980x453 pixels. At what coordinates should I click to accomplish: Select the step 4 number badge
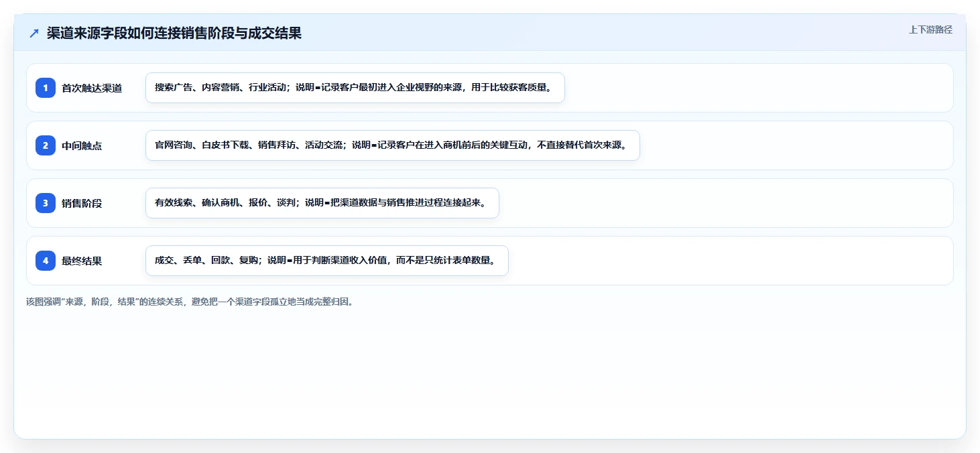[46, 261]
